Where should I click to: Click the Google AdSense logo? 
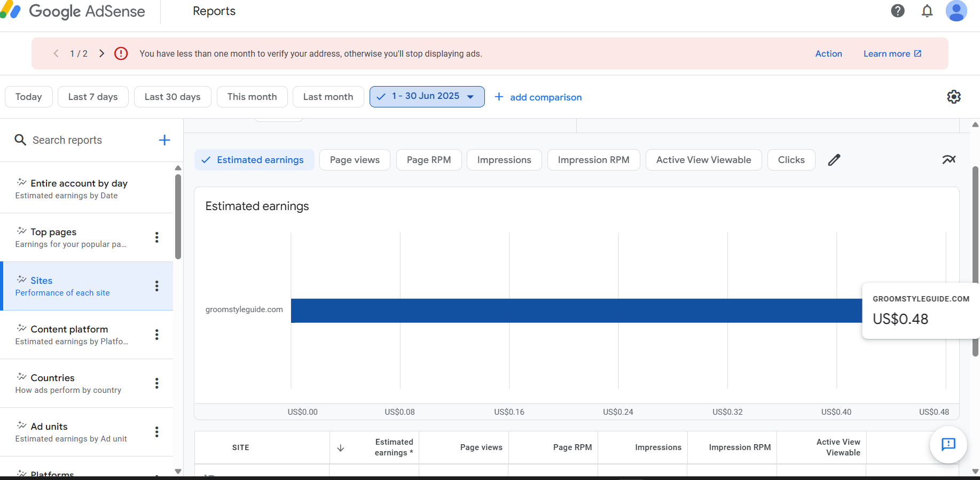pyautogui.click(x=73, y=11)
